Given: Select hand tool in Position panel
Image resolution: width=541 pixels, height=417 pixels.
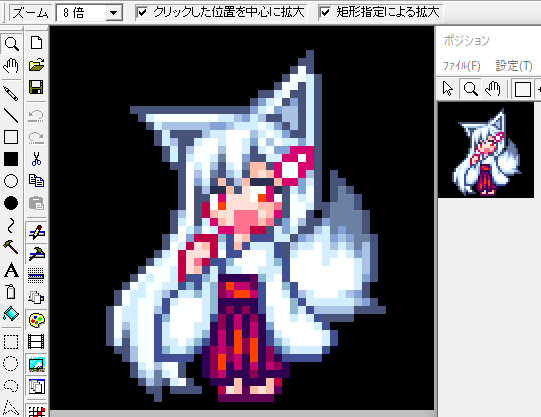Looking at the screenshot, I should click(x=492, y=89).
